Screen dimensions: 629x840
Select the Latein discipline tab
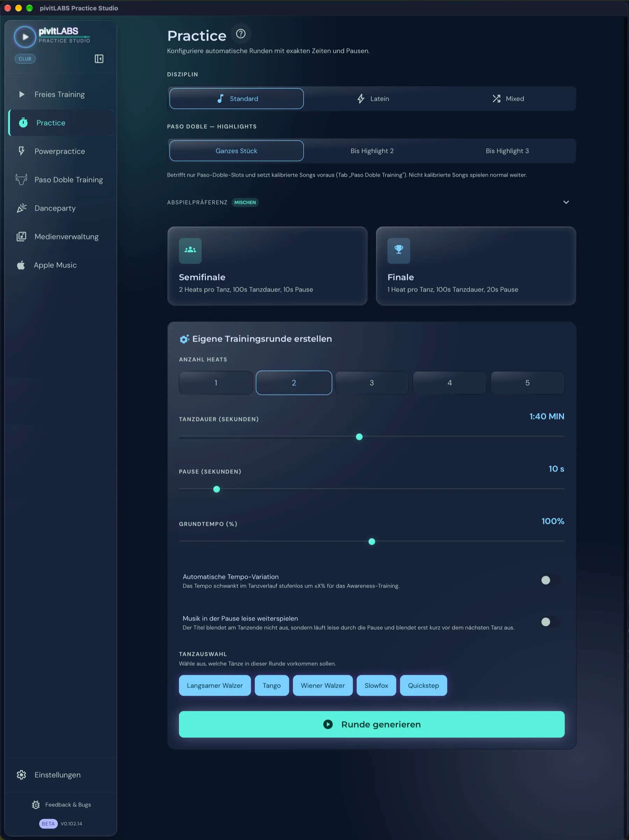click(x=373, y=99)
